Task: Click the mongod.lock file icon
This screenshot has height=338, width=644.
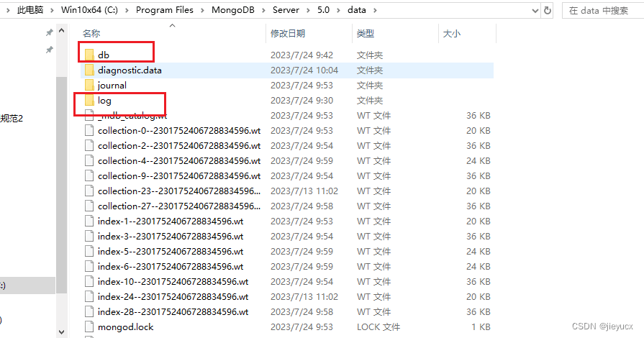Action: point(89,326)
